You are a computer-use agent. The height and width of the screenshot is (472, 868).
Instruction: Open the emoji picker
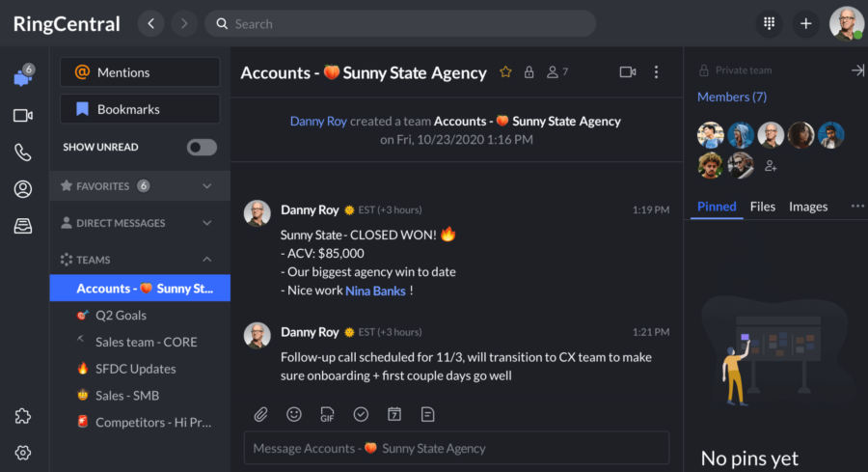[294, 414]
